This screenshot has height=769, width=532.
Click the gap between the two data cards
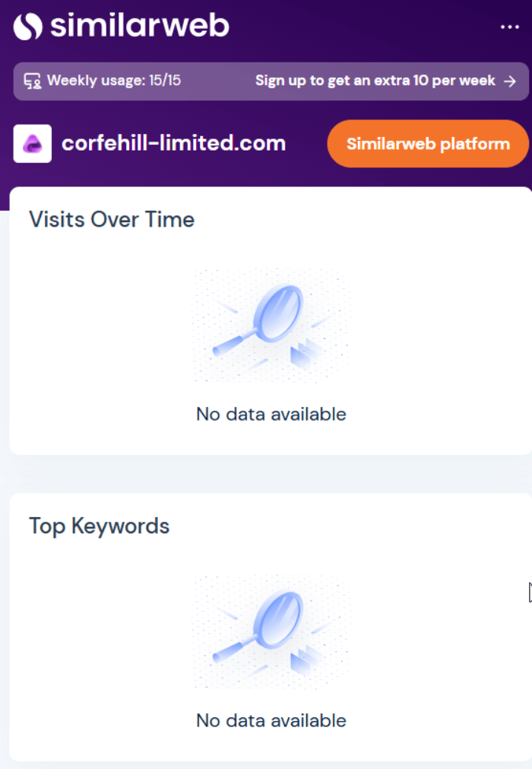coord(266,474)
